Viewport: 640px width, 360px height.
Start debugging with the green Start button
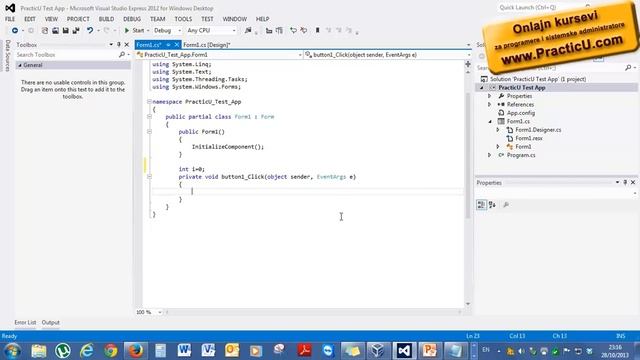(135, 31)
